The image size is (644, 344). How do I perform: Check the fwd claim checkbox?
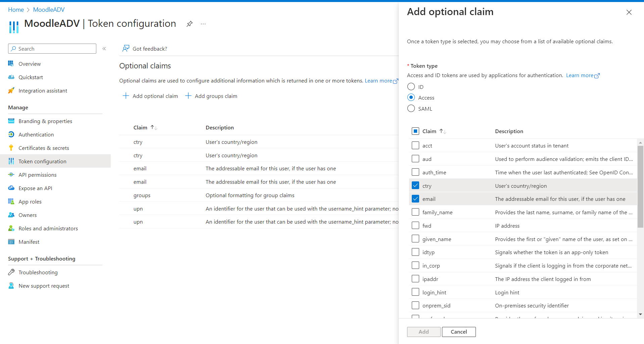(415, 225)
